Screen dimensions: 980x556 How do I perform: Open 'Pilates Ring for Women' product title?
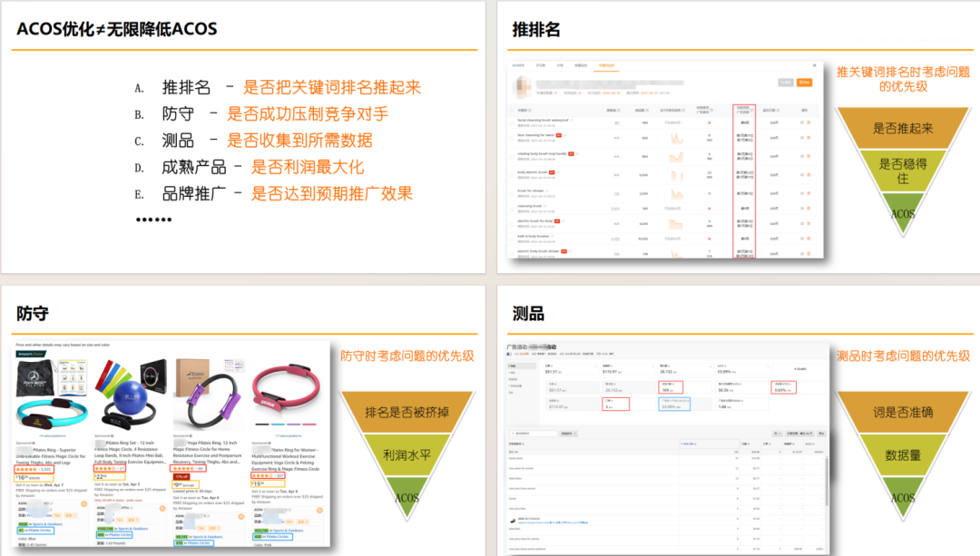pos(286,459)
